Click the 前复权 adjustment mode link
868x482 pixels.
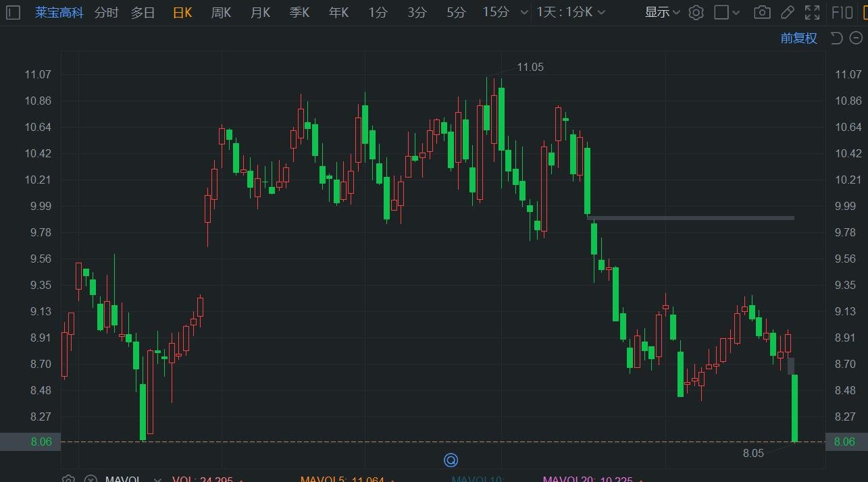(x=799, y=38)
